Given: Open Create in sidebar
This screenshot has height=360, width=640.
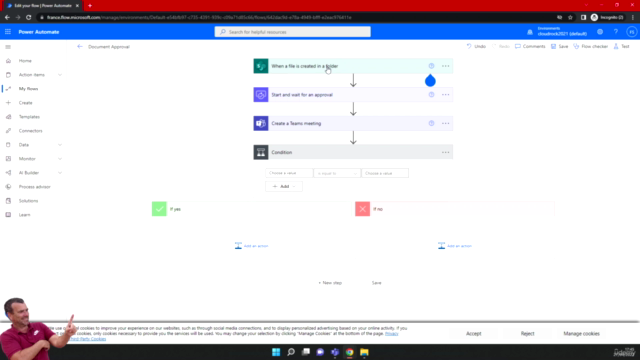Looking at the screenshot, I should click(26, 103).
